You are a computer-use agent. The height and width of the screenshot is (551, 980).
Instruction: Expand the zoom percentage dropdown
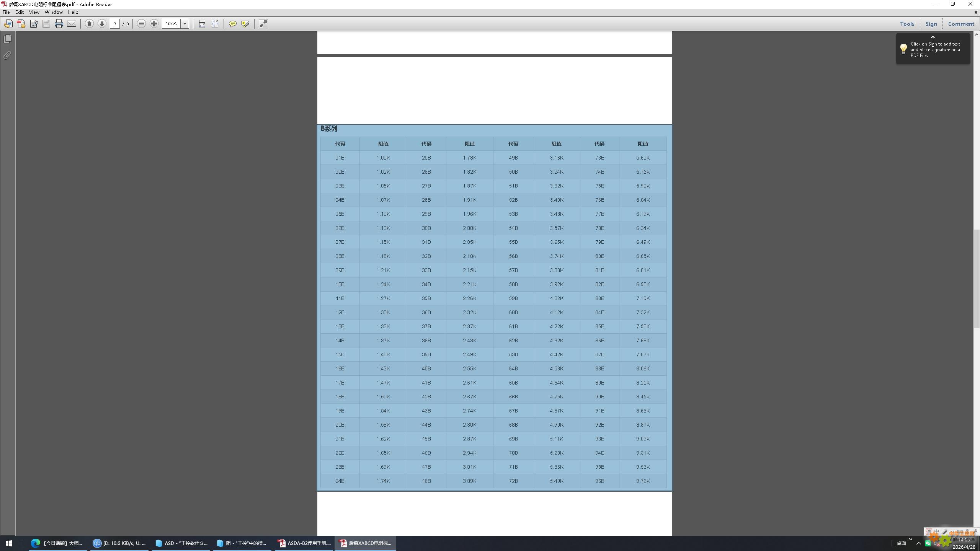click(185, 24)
